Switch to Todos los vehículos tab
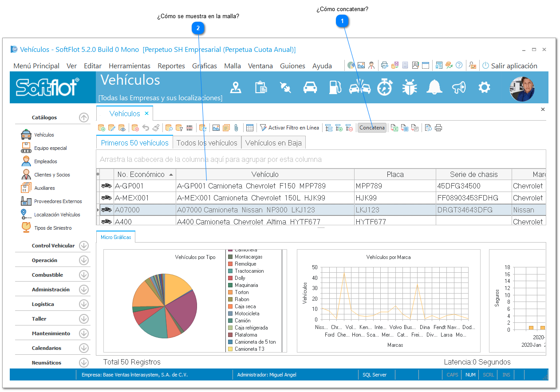The height and width of the screenshot is (392, 560). click(207, 143)
